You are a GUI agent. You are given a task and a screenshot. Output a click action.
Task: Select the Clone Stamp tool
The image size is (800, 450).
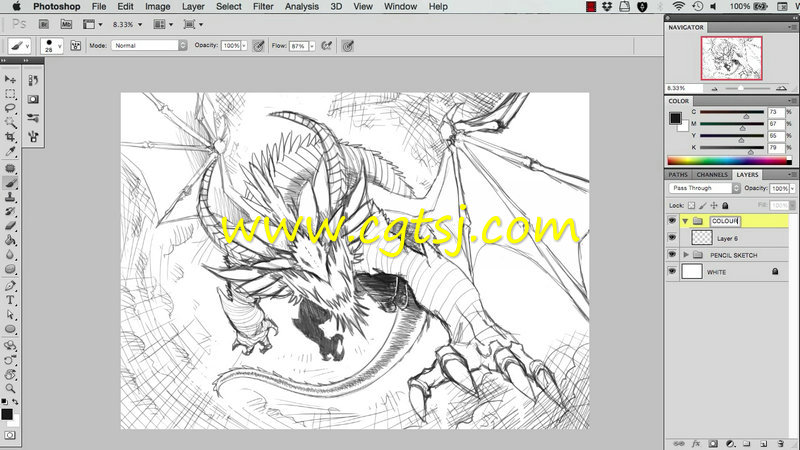(10, 197)
